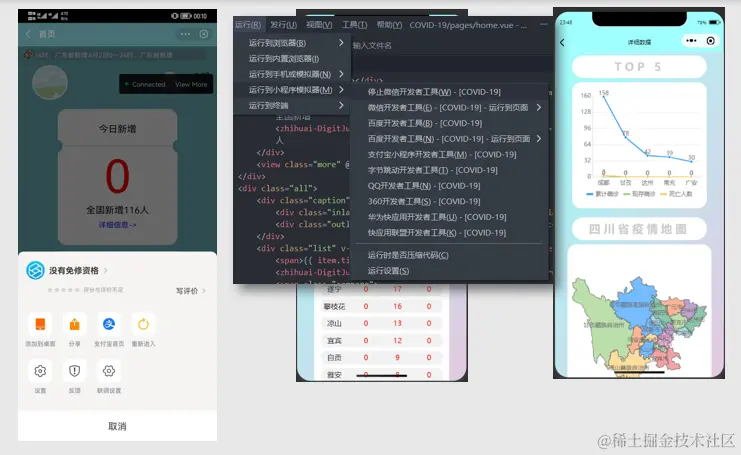Screen dimensions: 741x455
Task: Tap the 凉山 row in city table
Action: click(381, 323)
